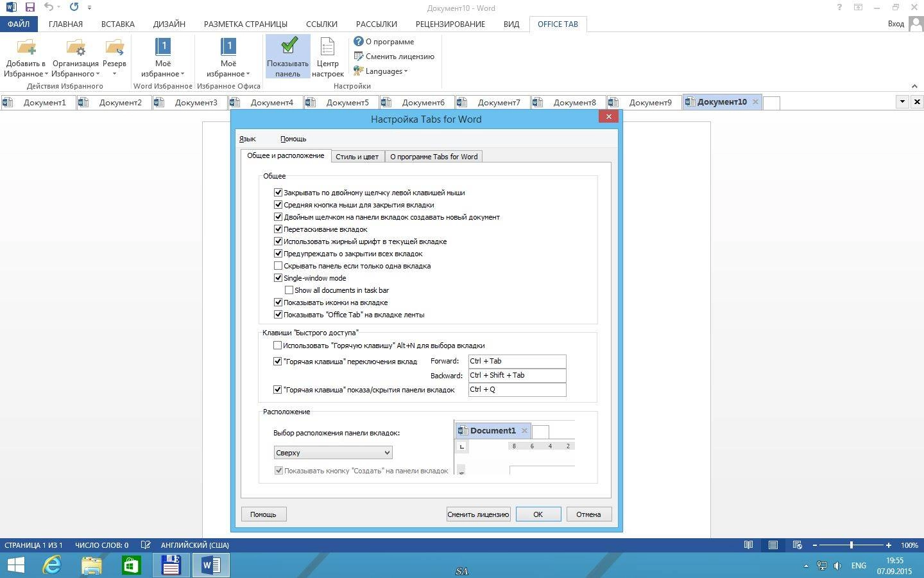The image size is (924, 578).
Task: Uncheck Закрывать по двойному щелчку левой клавишей
Action: coord(278,192)
